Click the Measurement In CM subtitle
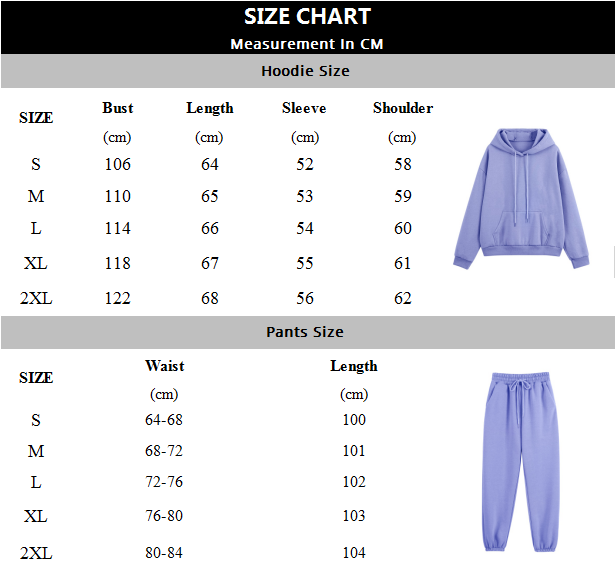The width and height of the screenshot is (615, 571). coord(307,44)
